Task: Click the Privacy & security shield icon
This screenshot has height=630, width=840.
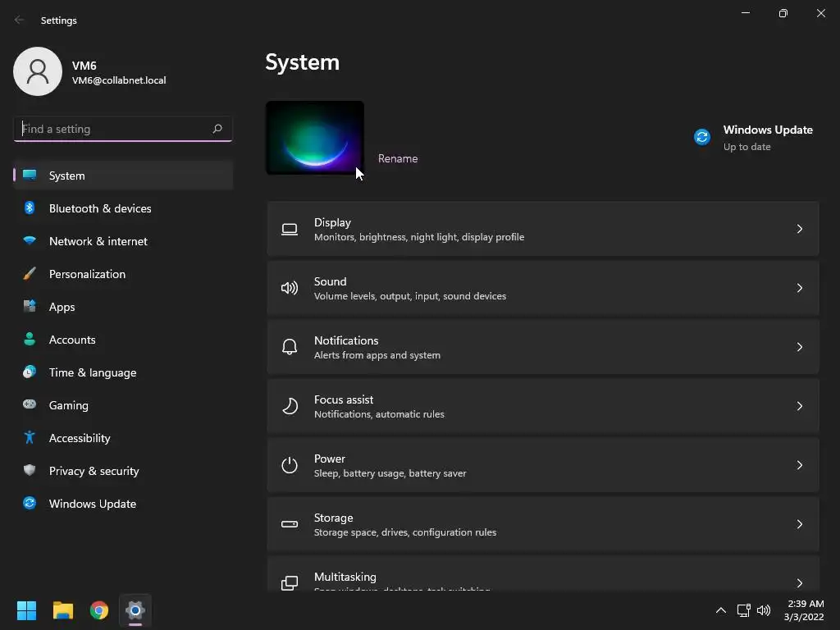Action: click(30, 471)
